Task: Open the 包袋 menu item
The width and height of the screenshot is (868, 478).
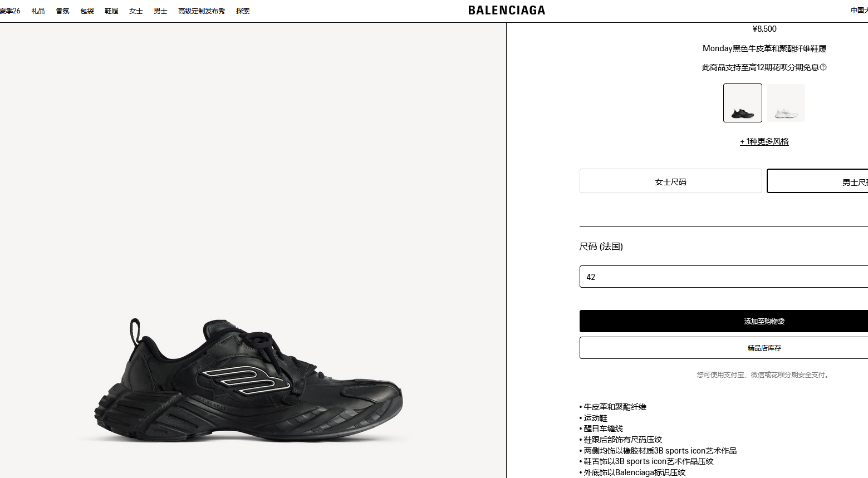Action: click(x=87, y=11)
